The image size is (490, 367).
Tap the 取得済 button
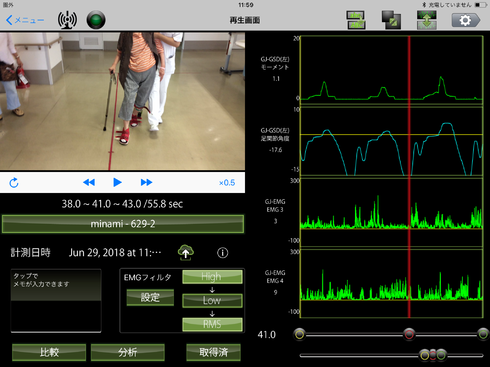213,352
